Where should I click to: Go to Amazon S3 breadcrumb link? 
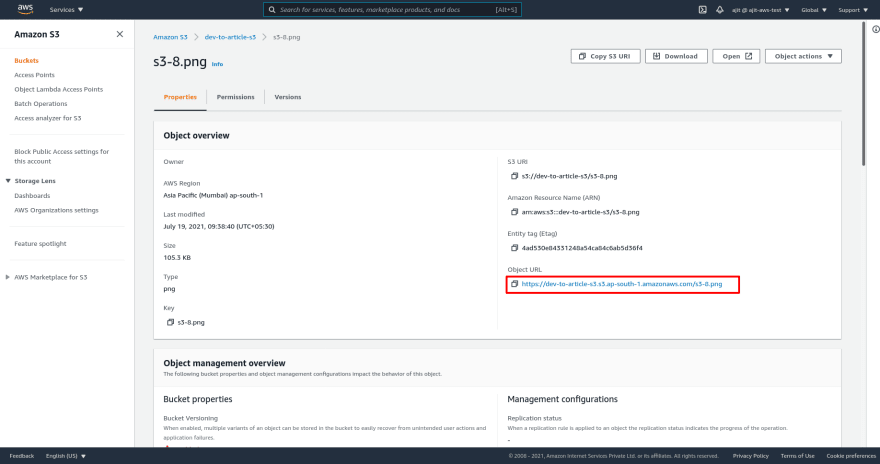pos(170,37)
